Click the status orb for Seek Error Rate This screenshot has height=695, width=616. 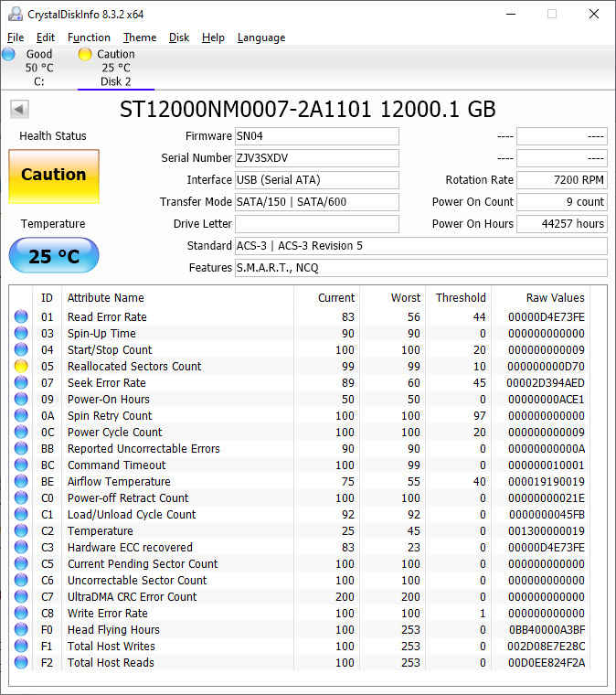coord(21,382)
